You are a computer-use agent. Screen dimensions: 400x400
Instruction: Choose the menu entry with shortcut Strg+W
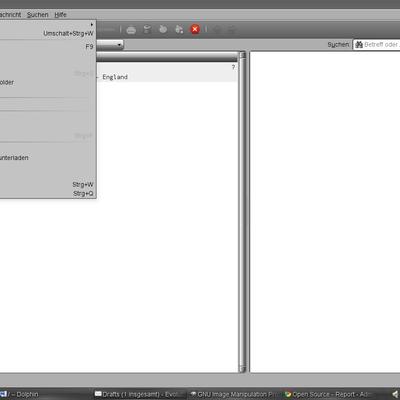point(47,185)
